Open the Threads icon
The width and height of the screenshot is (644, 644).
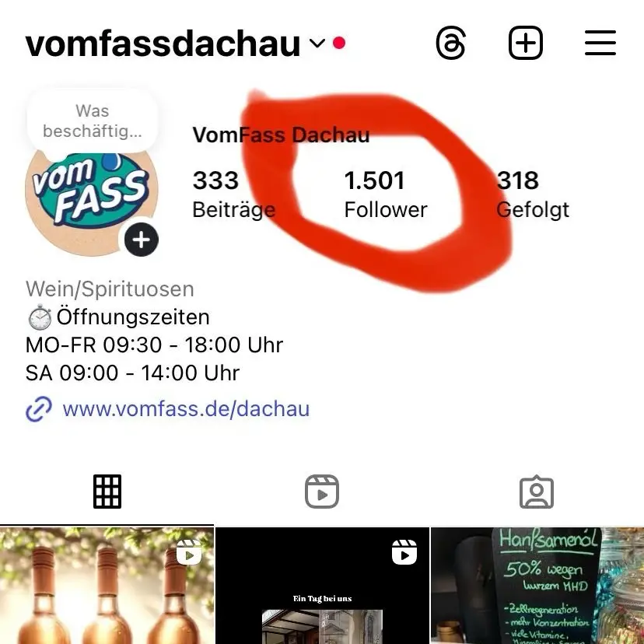pos(450,43)
